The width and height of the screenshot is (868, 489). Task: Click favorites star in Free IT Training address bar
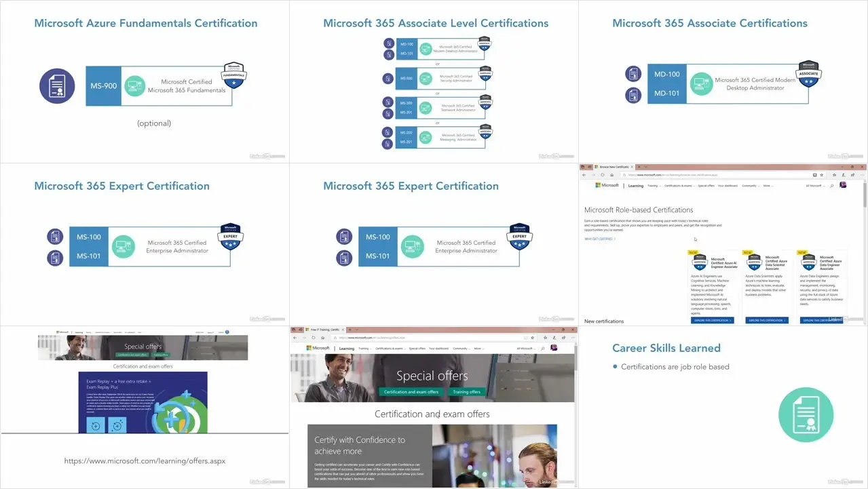533,338
